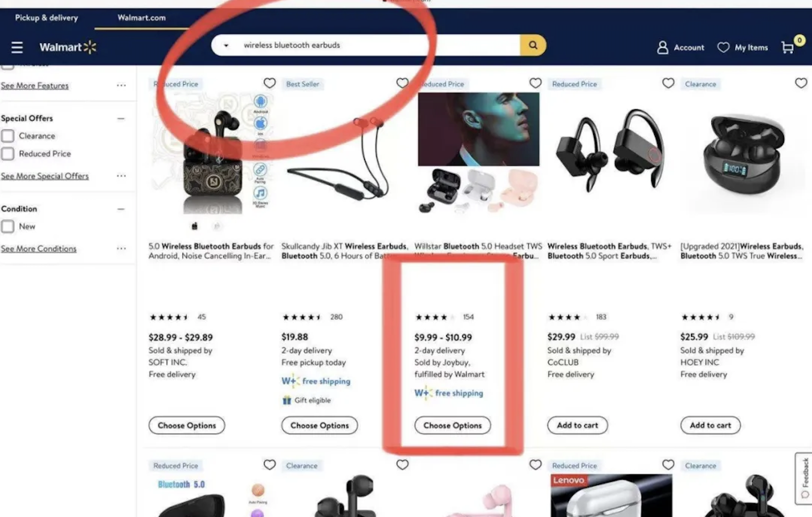Screen dimensions: 812x517
Task: Favorite the Clearance earbuds with digital display
Action: tap(801, 83)
